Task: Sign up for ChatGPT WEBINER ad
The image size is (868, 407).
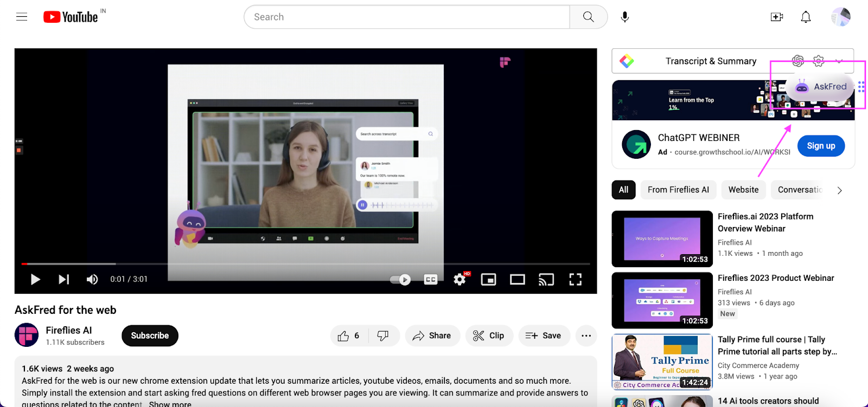Action: coord(821,146)
